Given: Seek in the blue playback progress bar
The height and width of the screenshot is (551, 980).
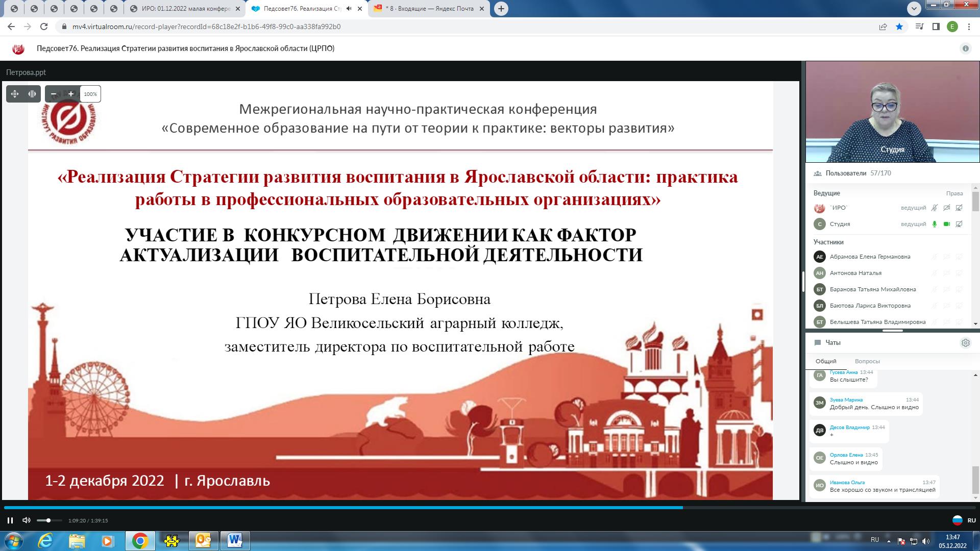Looking at the screenshot, I should click(x=490, y=508).
